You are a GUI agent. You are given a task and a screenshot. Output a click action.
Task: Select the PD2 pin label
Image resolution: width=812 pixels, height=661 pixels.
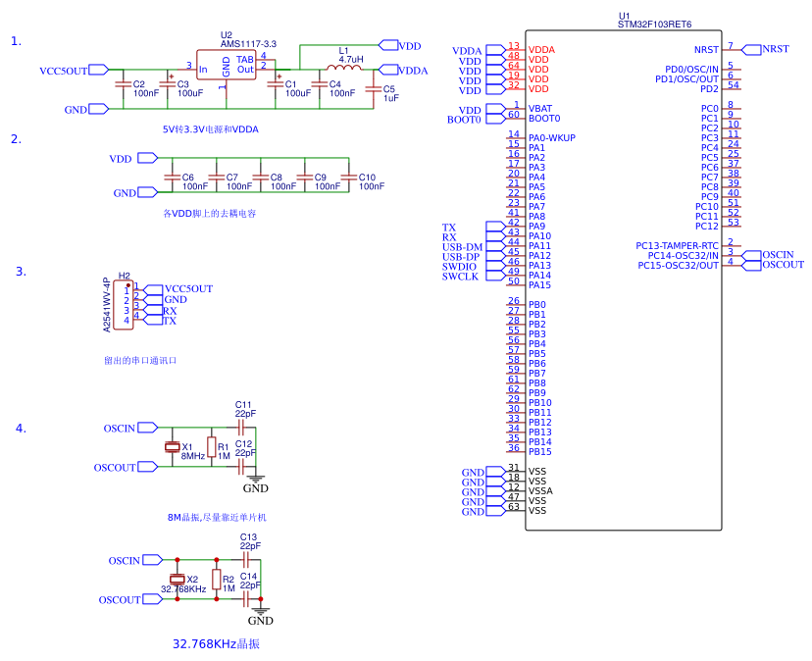coord(709,88)
